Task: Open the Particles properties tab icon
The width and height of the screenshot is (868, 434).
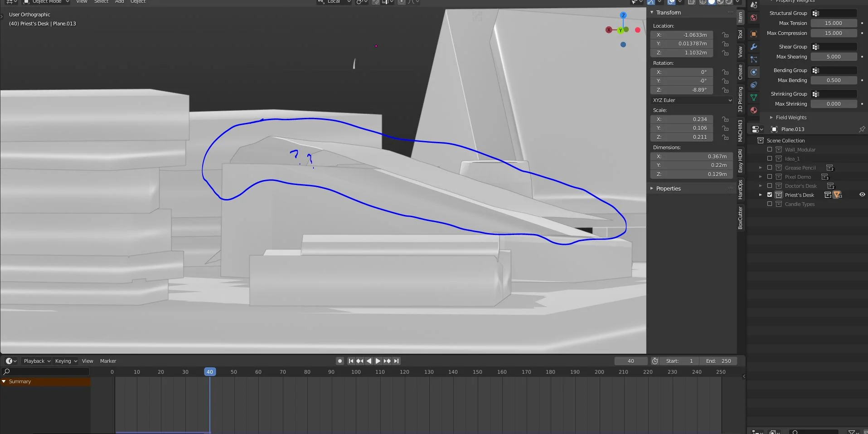Action: [754, 59]
